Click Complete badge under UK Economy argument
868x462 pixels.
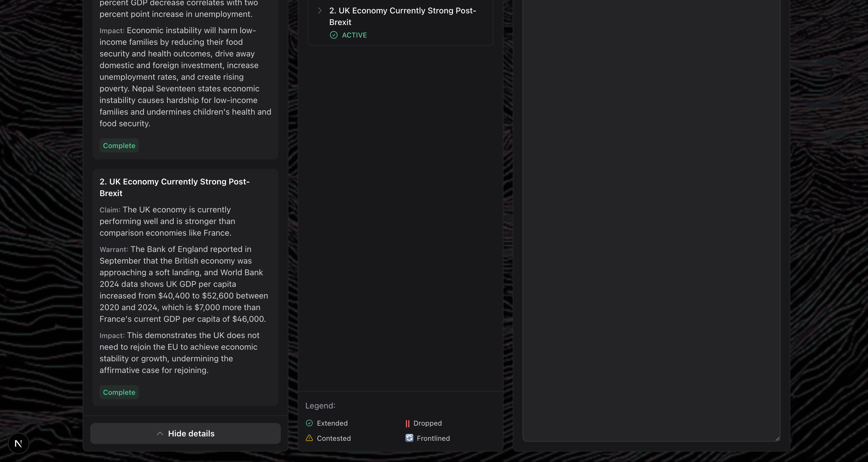119,392
